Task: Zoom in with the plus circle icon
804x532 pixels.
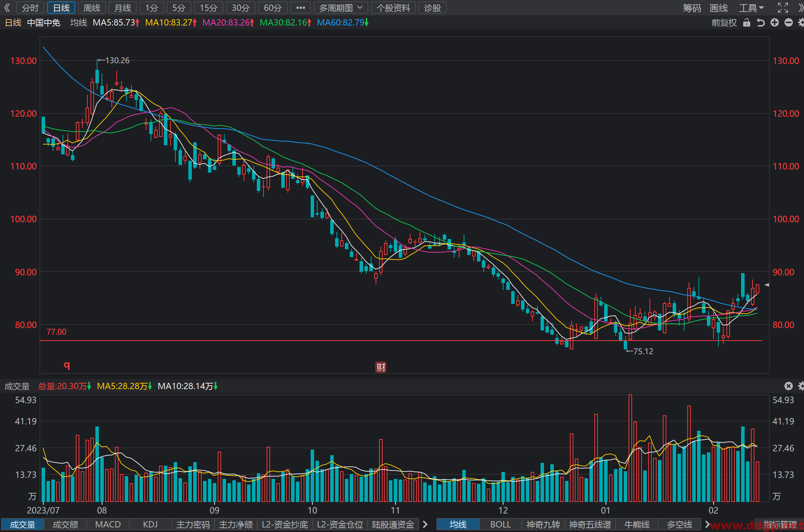Action: coord(775,23)
